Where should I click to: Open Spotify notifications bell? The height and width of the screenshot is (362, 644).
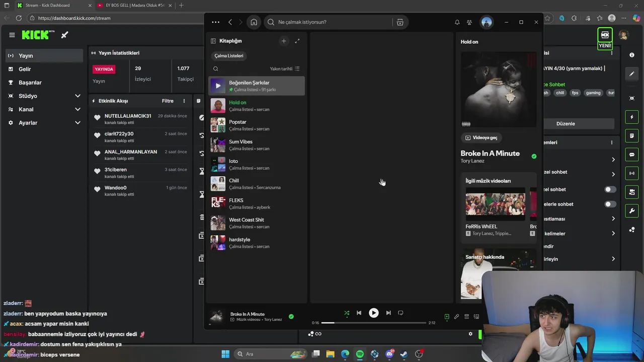click(457, 22)
